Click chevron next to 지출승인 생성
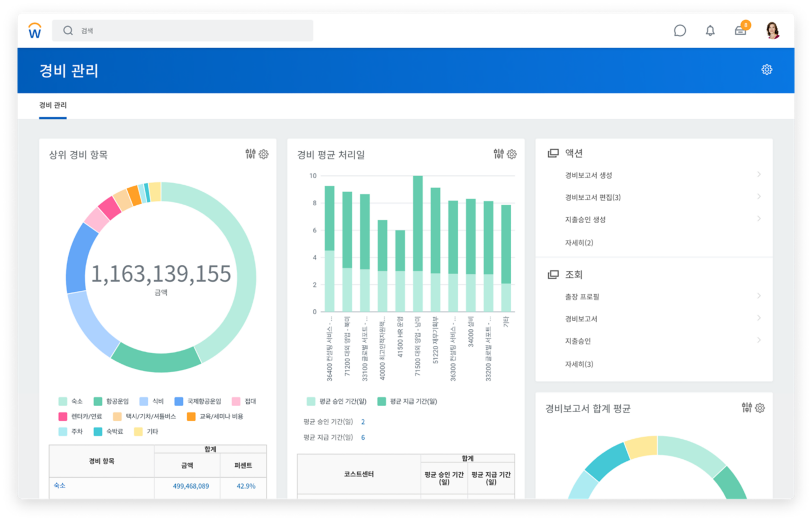 pos(759,219)
